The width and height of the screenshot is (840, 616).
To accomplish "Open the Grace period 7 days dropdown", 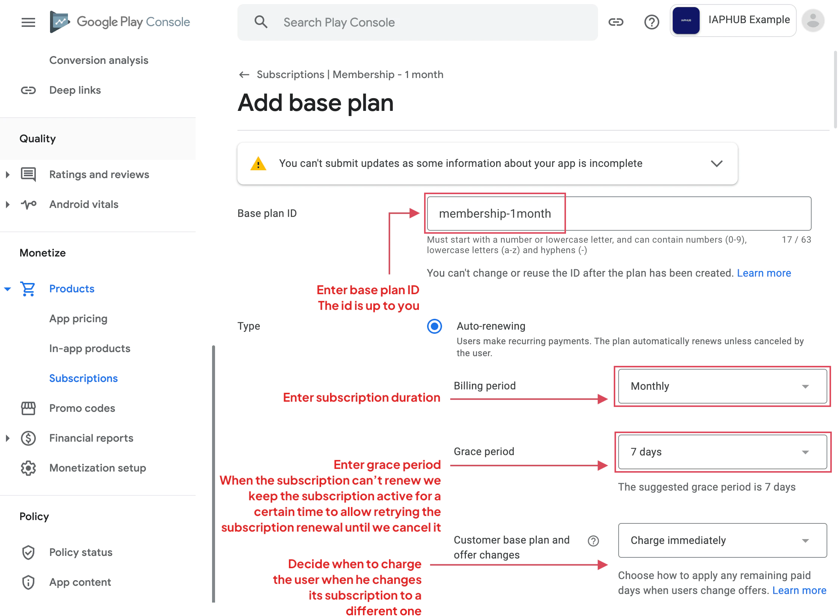I will click(722, 452).
